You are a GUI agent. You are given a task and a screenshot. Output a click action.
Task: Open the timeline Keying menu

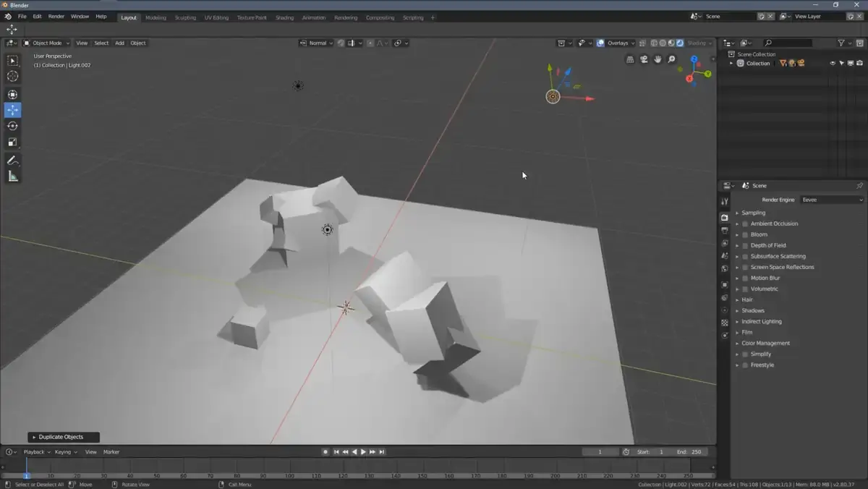pyautogui.click(x=65, y=452)
